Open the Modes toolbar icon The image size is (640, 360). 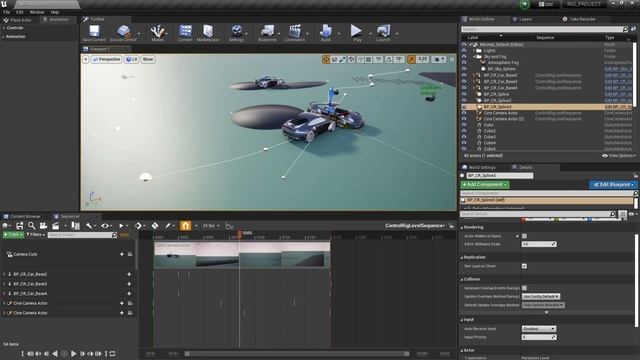click(x=157, y=33)
